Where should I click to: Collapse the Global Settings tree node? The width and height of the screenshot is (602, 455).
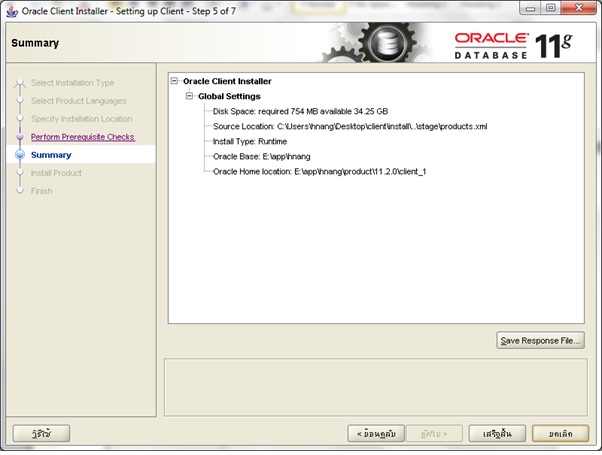pos(189,96)
